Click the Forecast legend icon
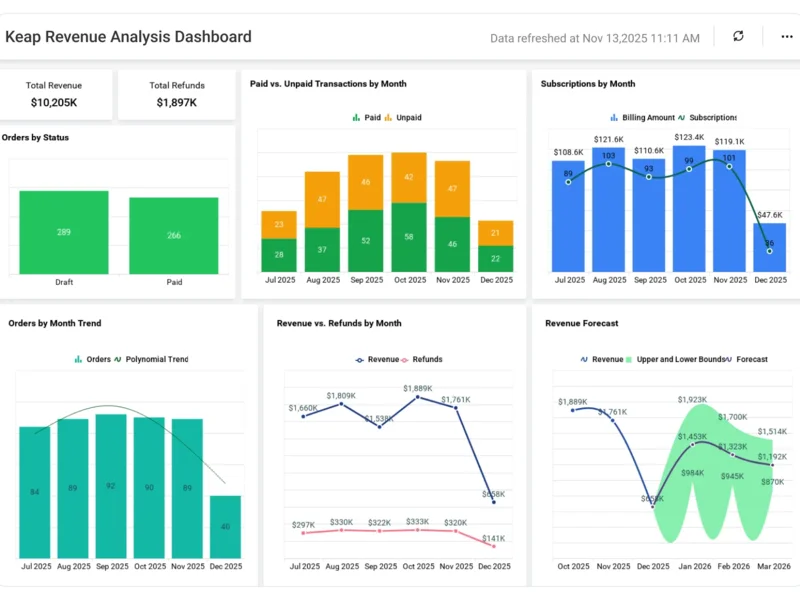Viewport: 800px width, 600px height. 727,359
